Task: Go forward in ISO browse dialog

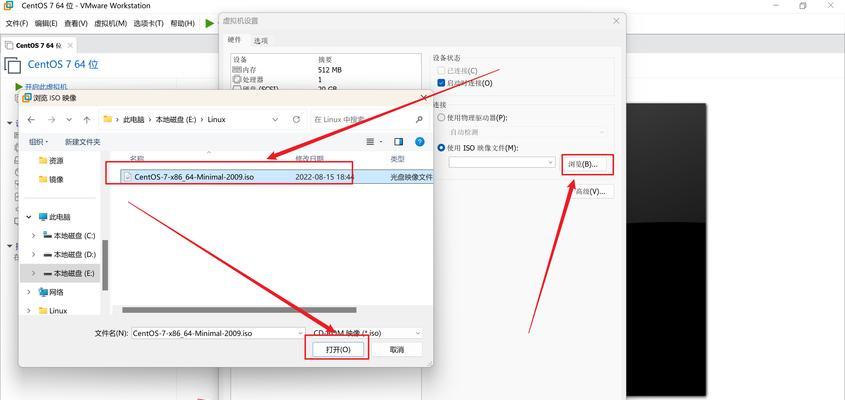Action: coord(51,120)
